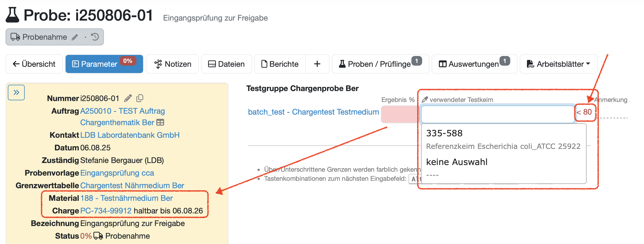
Task: Open the Dateien tab
Action: point(226,64)
